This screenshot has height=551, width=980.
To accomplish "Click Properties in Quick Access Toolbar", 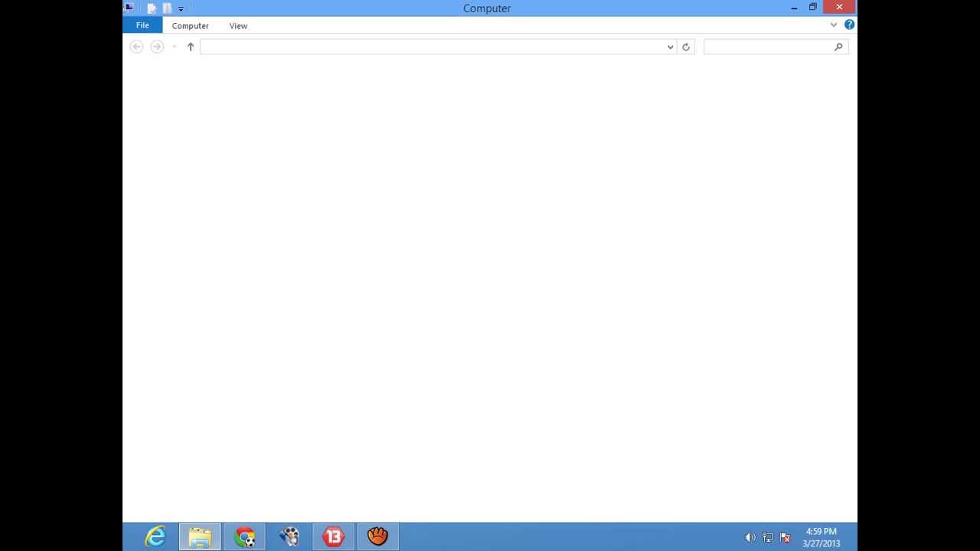I will [152, 8].
